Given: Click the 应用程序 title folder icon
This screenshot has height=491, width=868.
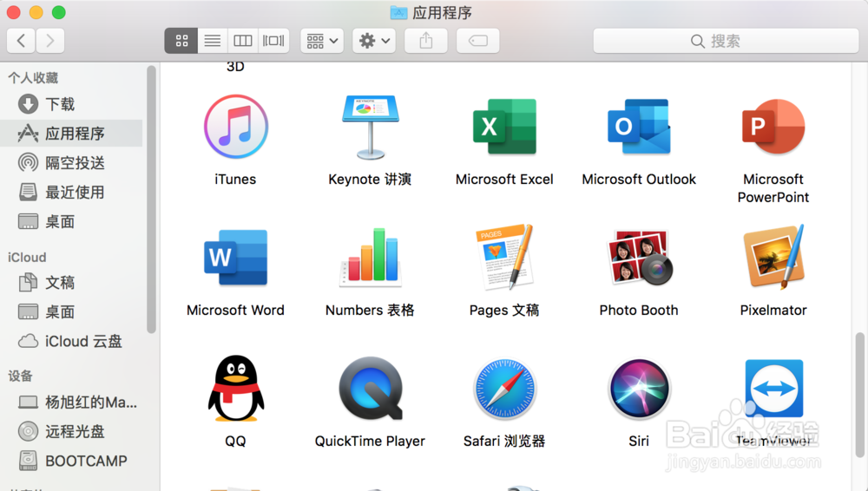Looking at the screenshot, I should point(398,12).
